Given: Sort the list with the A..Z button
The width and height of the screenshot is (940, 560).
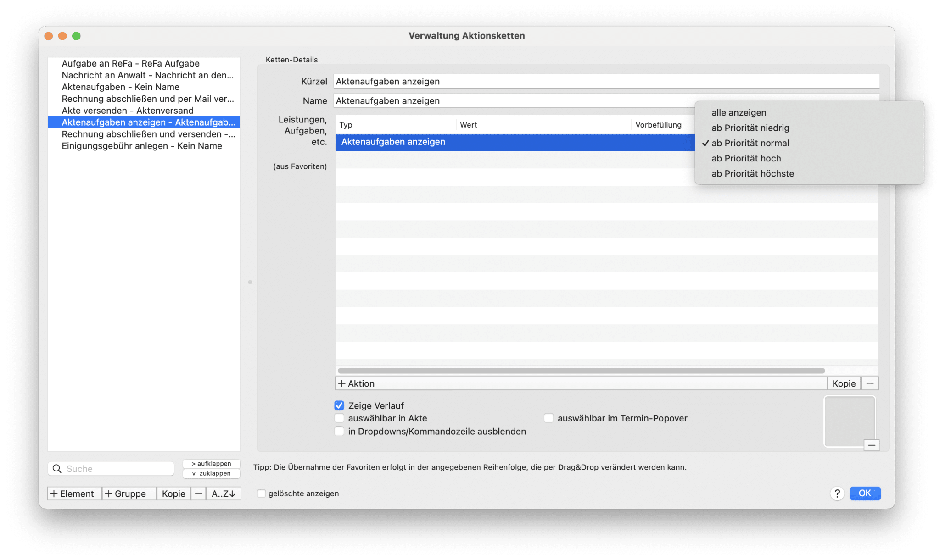Looking at the screenshot, I should [224, 493].
